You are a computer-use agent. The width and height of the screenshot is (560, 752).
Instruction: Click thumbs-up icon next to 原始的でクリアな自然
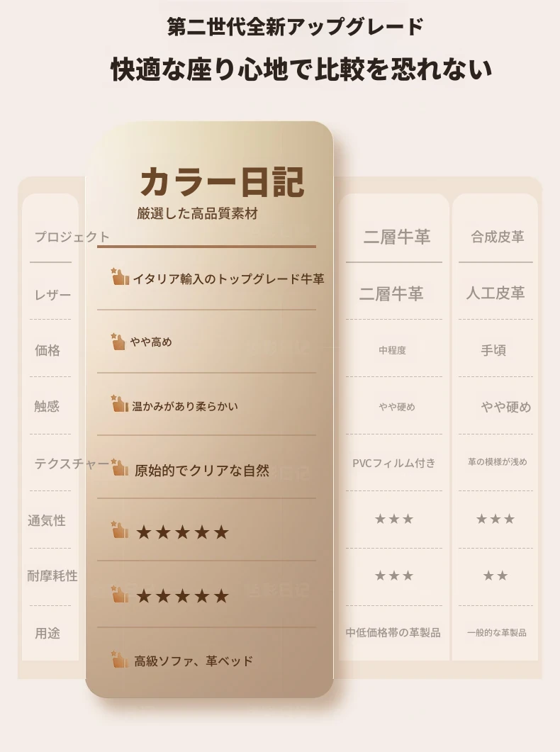click(x=119, y=468)
